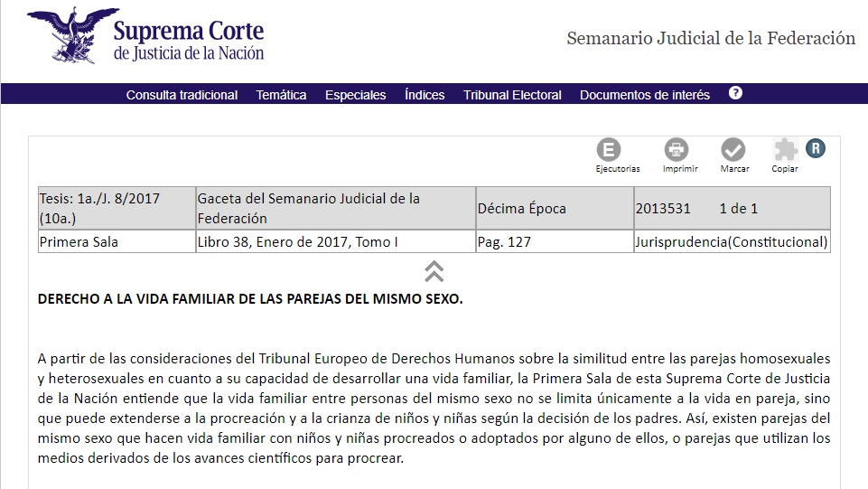
Task: Select the Especiales menu item
Action: click(355, 95)
